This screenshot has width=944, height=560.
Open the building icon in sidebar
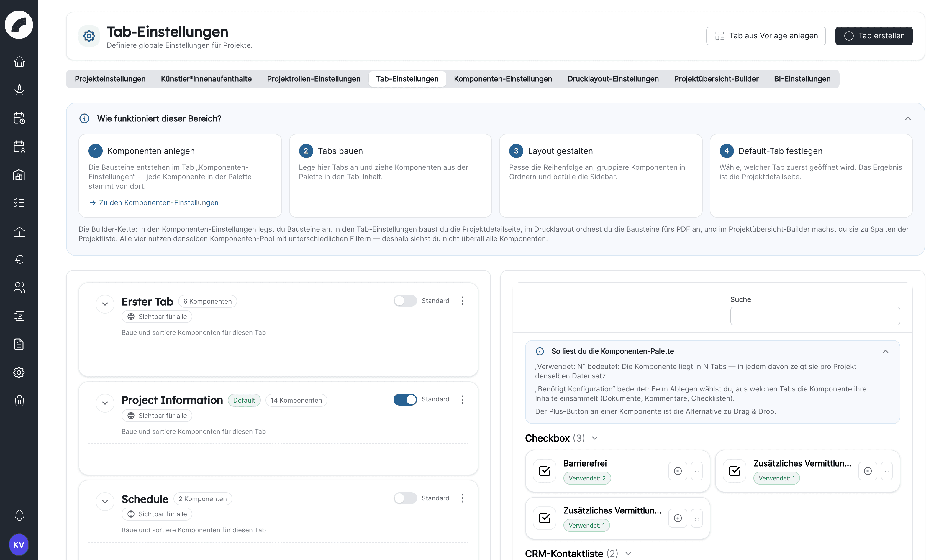click(19, 175)
